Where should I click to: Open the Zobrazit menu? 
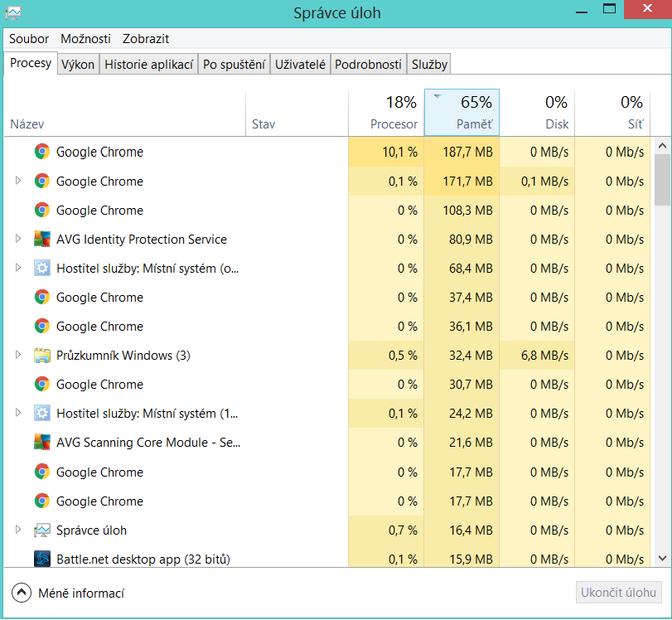click(146, 39)
